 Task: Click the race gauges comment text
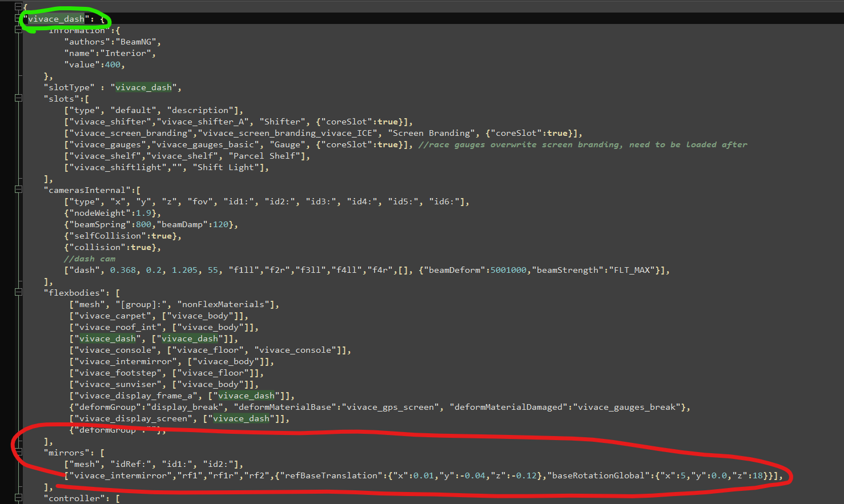582,144
